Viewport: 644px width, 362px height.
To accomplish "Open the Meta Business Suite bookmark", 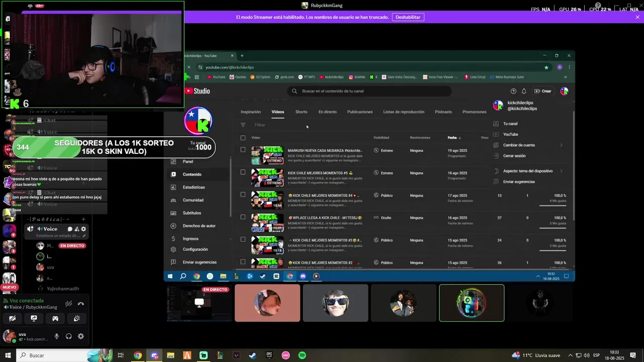I will pos(506,77).
